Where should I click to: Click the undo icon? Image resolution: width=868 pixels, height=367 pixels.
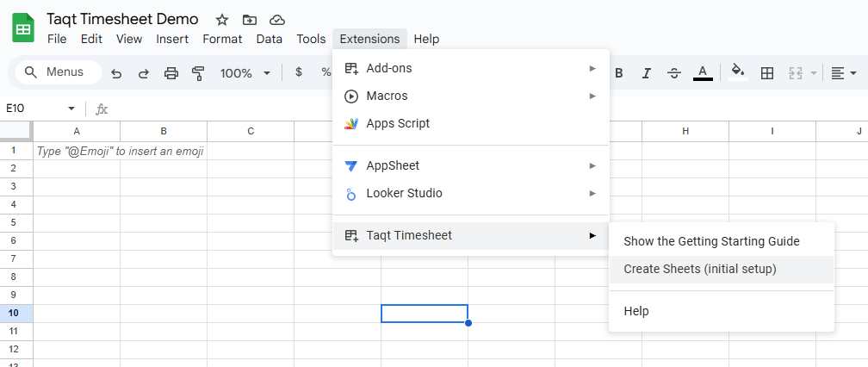tap(116, 73)
